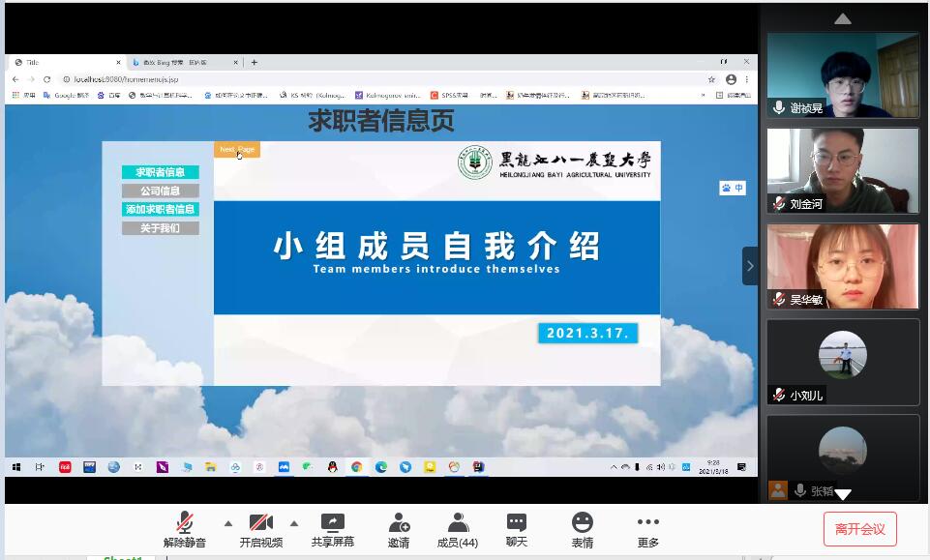Leave the meeting with 离开会议

point(859,529)
